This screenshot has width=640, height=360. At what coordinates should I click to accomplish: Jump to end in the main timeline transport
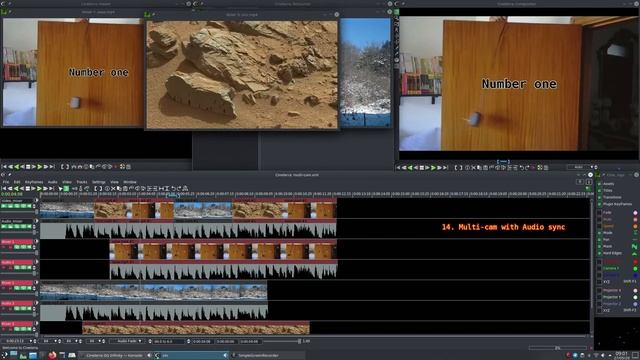coord(52,188)
